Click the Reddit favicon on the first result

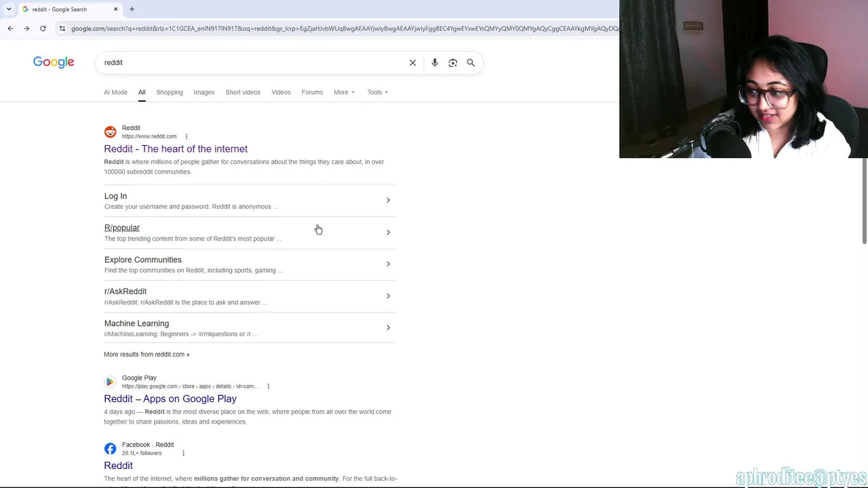(110, 132)
